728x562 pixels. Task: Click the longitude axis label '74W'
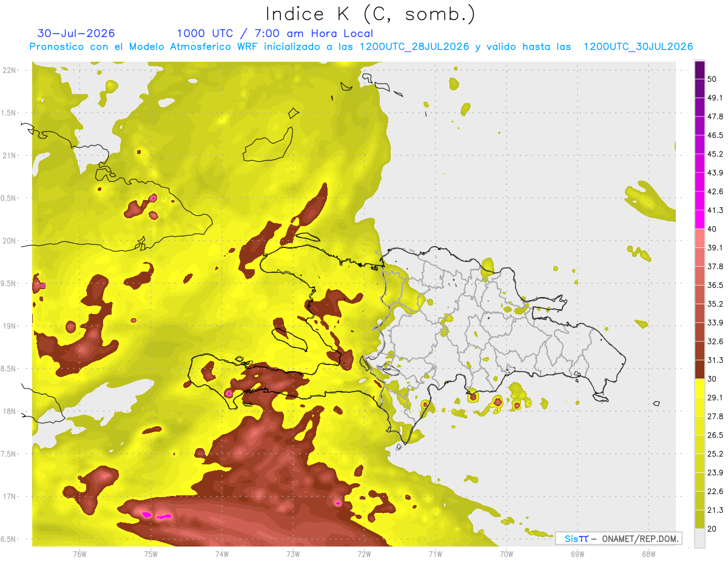[221, 554]
